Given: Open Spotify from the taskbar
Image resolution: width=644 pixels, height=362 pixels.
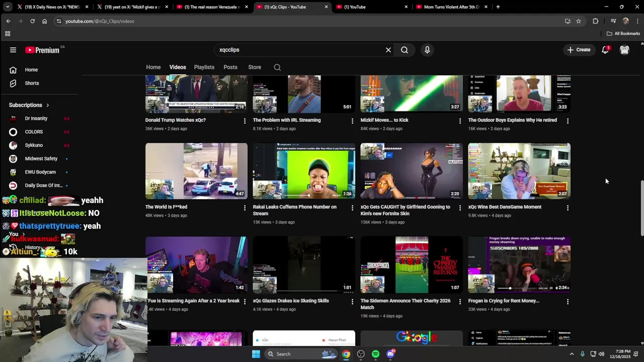Looking at the screenshot, I should click(x=375, y=354).
